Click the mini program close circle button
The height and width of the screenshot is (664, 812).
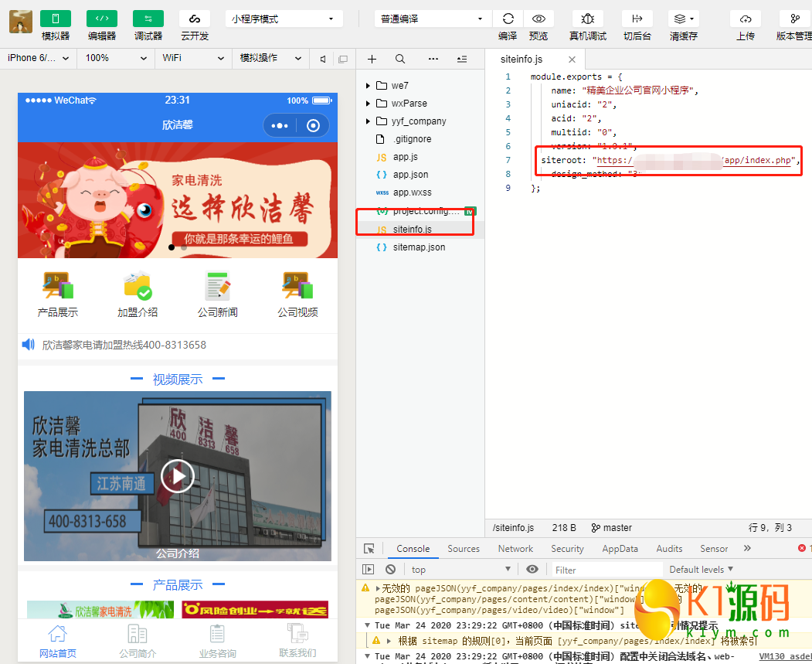314,125
